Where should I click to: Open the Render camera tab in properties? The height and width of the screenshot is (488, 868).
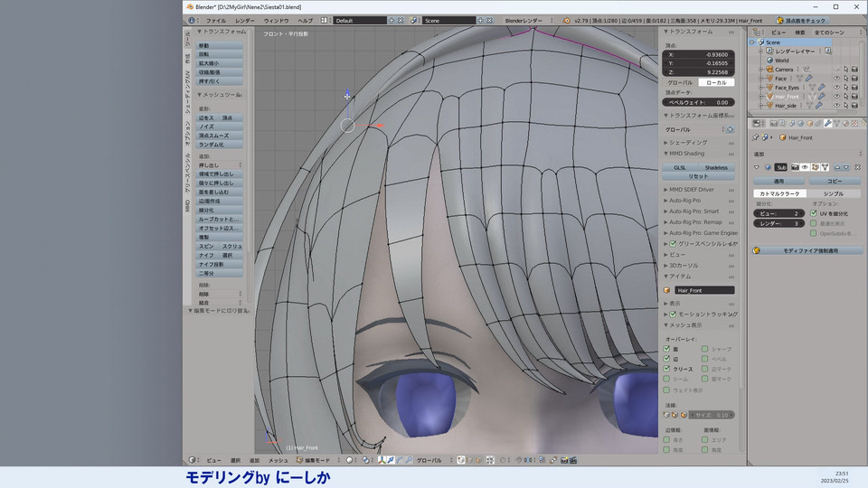tap(774, 124)
